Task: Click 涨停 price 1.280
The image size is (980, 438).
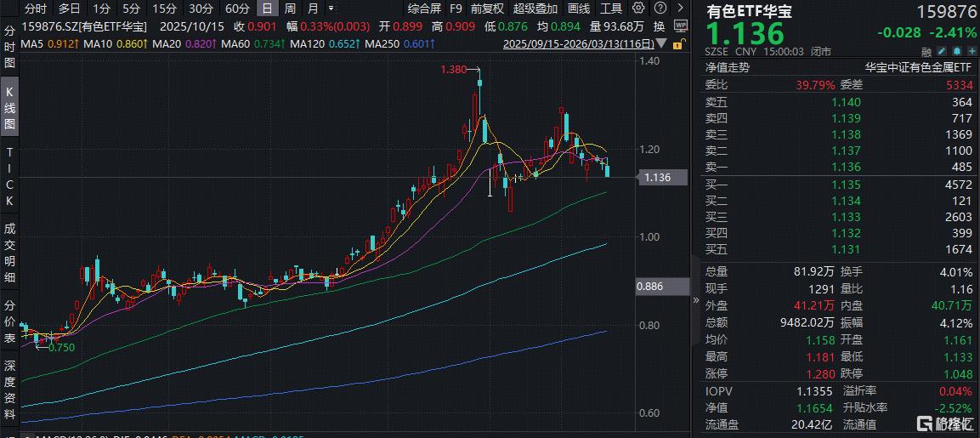Action: [820, 374]
